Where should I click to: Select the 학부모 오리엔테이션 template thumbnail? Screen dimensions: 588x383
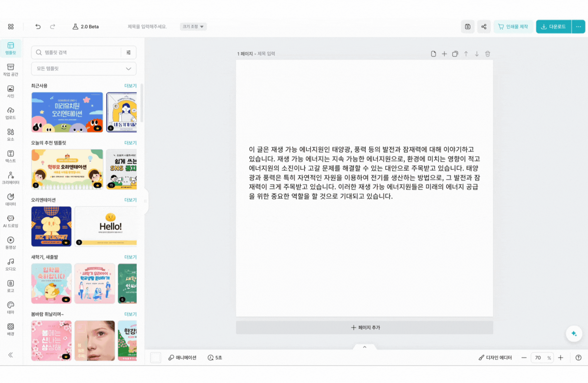tap(67, 169)
